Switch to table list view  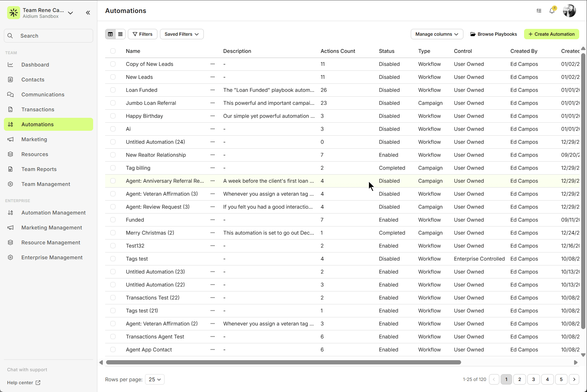110,34
